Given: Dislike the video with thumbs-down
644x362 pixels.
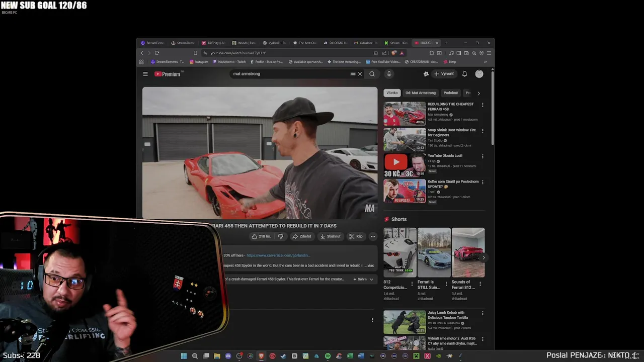Looking at the screenshot, I should tap(280, 236).
